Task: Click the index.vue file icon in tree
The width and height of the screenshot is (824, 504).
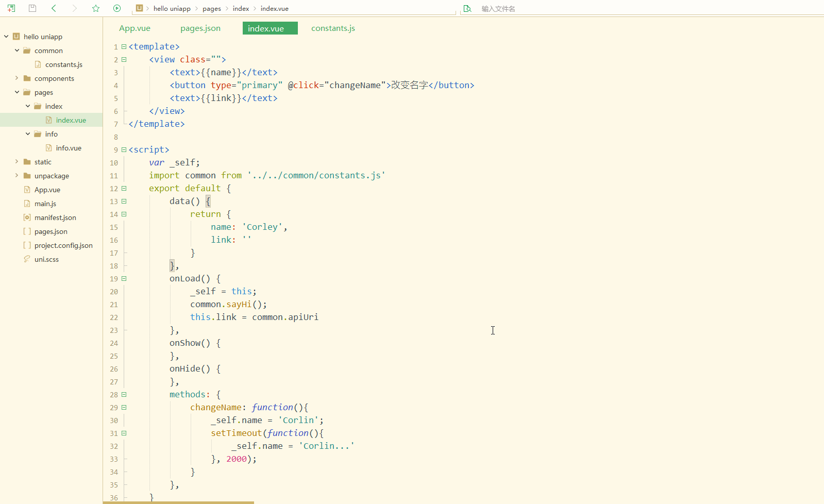Action: 48,120
